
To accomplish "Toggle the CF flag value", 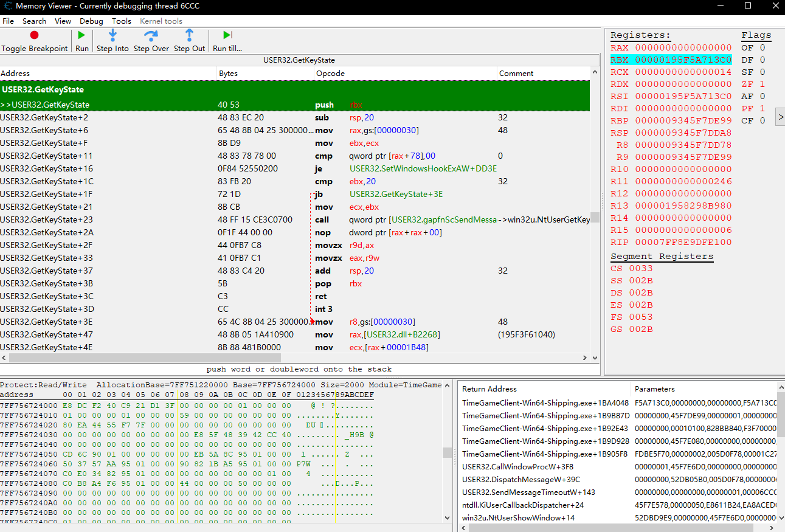I will coord(762,121).
